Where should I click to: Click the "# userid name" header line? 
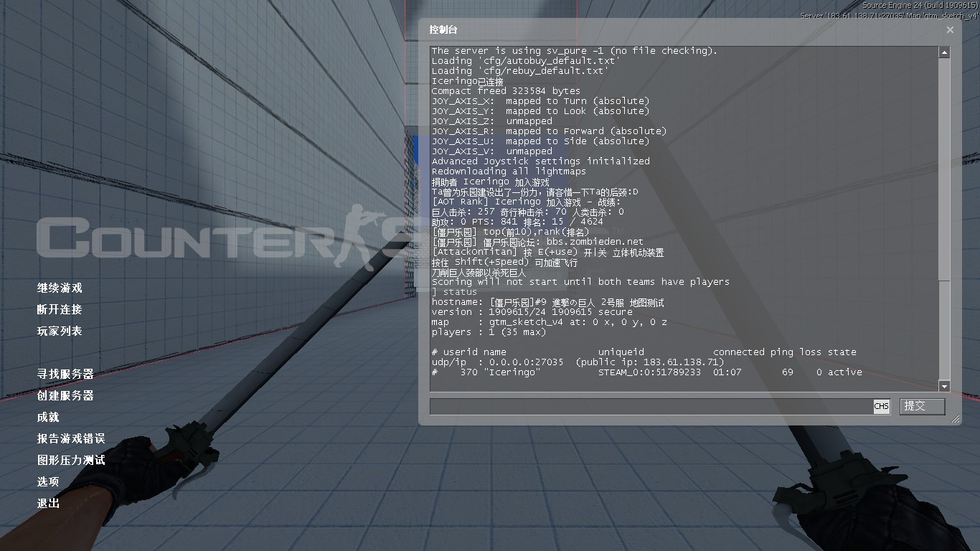tap(644, 352)
